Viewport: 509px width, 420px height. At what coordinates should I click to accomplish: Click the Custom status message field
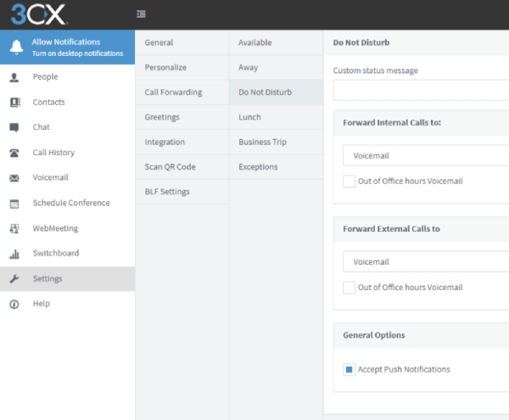421,90
